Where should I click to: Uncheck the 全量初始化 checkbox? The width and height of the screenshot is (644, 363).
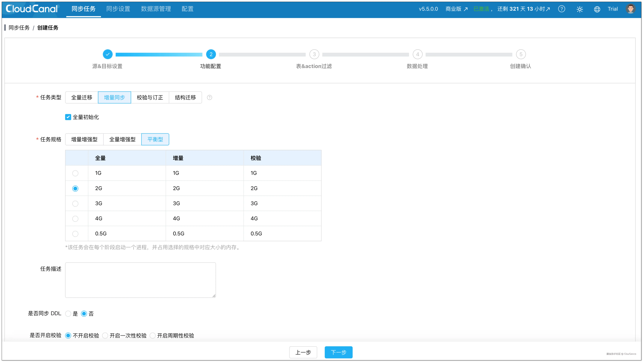click(x=68, y=117)
